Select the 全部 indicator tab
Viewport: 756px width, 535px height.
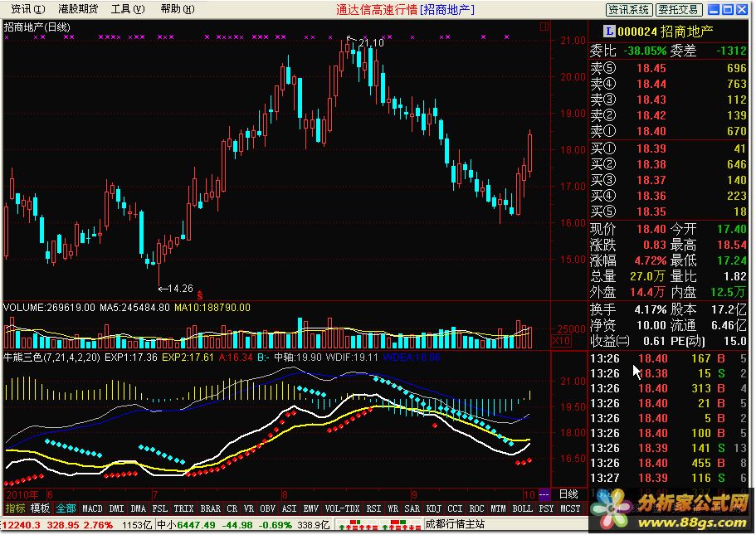point(66,508)
